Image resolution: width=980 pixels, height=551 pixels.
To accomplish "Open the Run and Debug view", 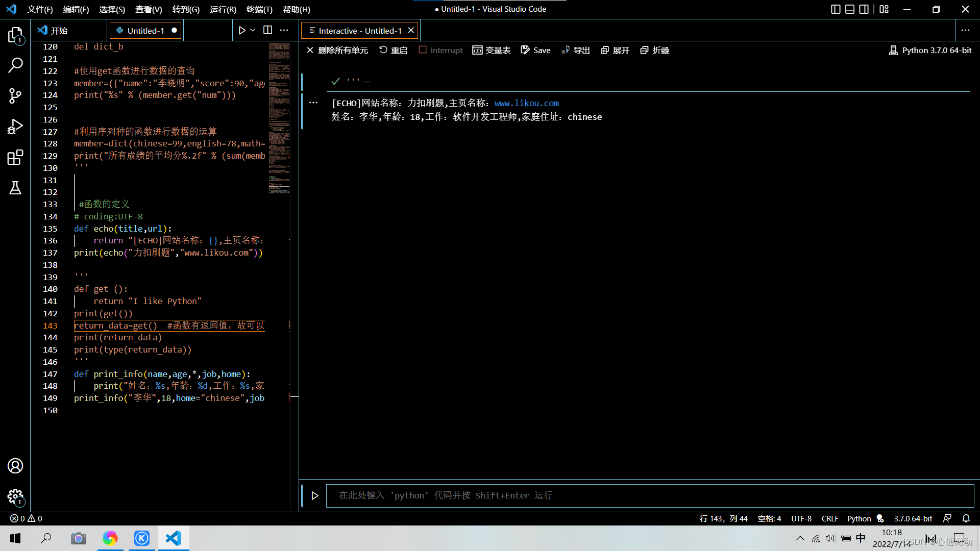I will pos(15,127).
